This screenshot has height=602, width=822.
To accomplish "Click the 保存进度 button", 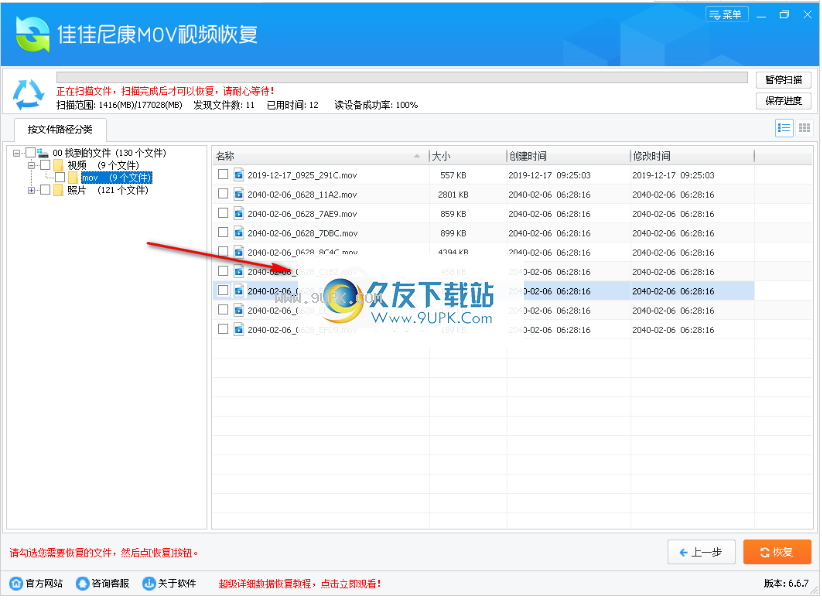I will tap(784, 101).
